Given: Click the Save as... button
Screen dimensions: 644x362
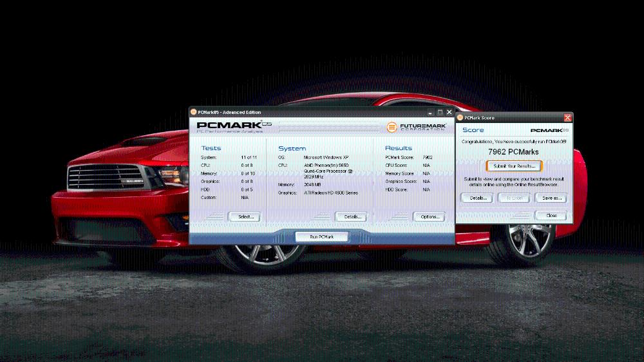Looking at the screenshot, I should point(551,198).
